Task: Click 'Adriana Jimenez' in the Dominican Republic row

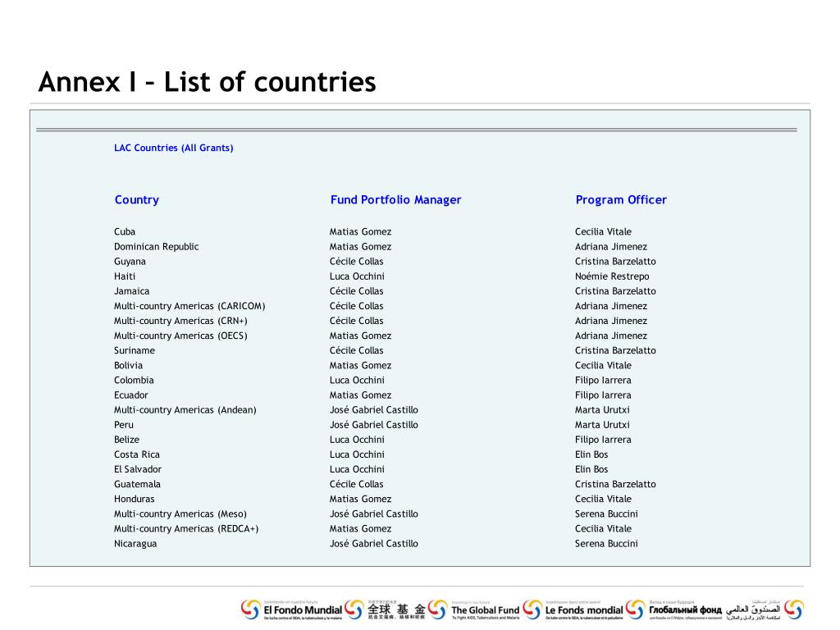Action: tap(610, 246)
